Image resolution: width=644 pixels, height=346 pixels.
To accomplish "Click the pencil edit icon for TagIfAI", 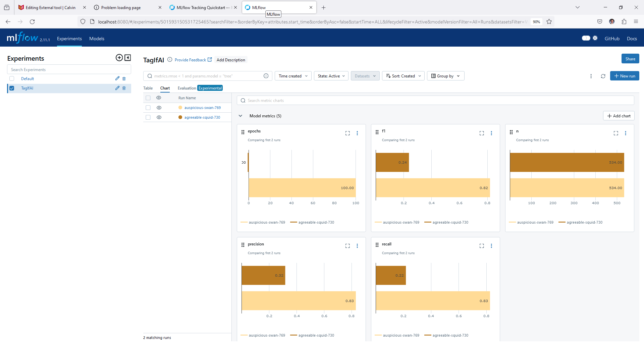I will pyautogui.click(x=117, y=88).
